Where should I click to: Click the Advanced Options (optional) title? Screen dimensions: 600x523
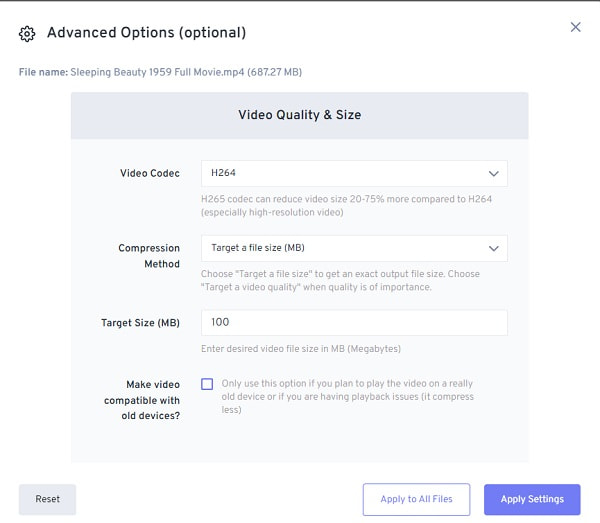pyautogui.click(x=147, y=33)
